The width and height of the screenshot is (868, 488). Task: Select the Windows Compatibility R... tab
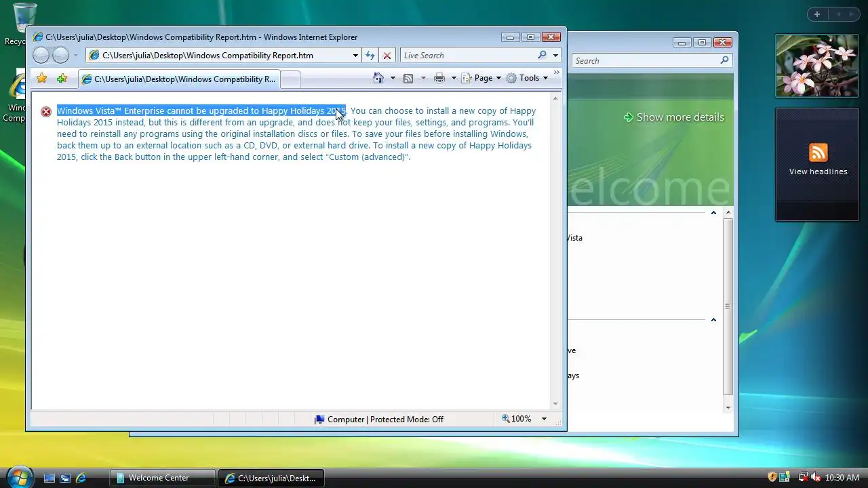178,79
